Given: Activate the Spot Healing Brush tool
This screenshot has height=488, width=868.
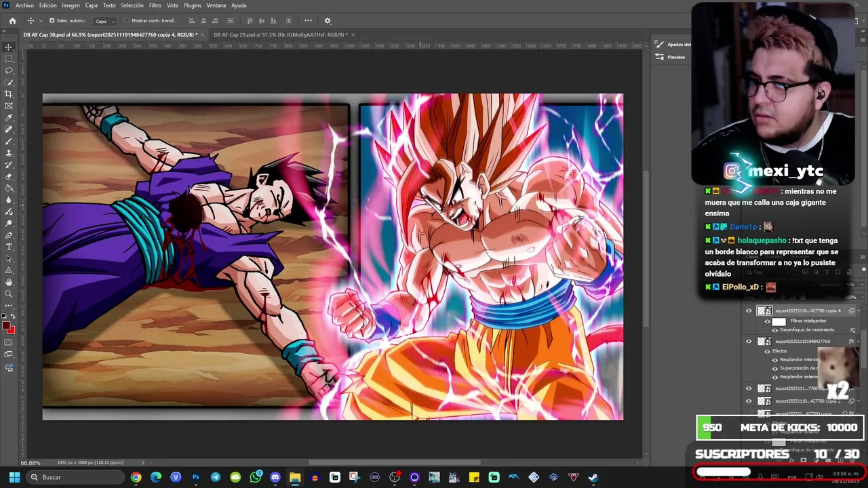Looking at the screenshot, I should tap(9, 129).
